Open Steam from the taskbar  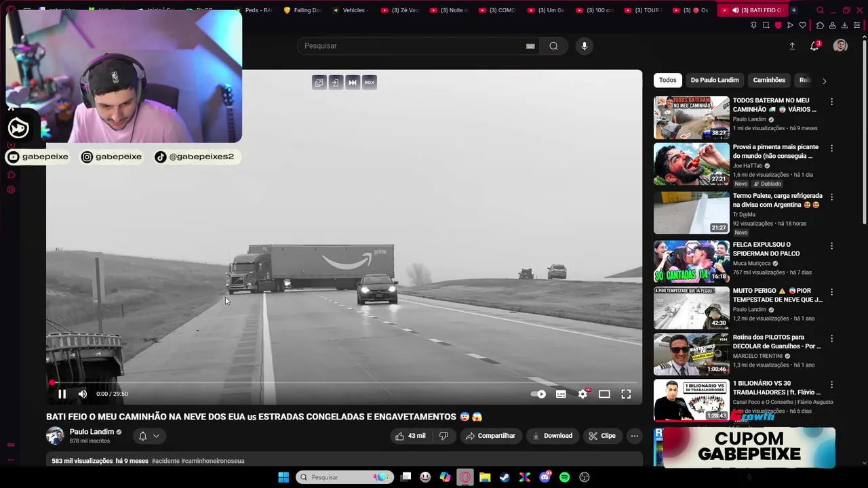point(505,477)
